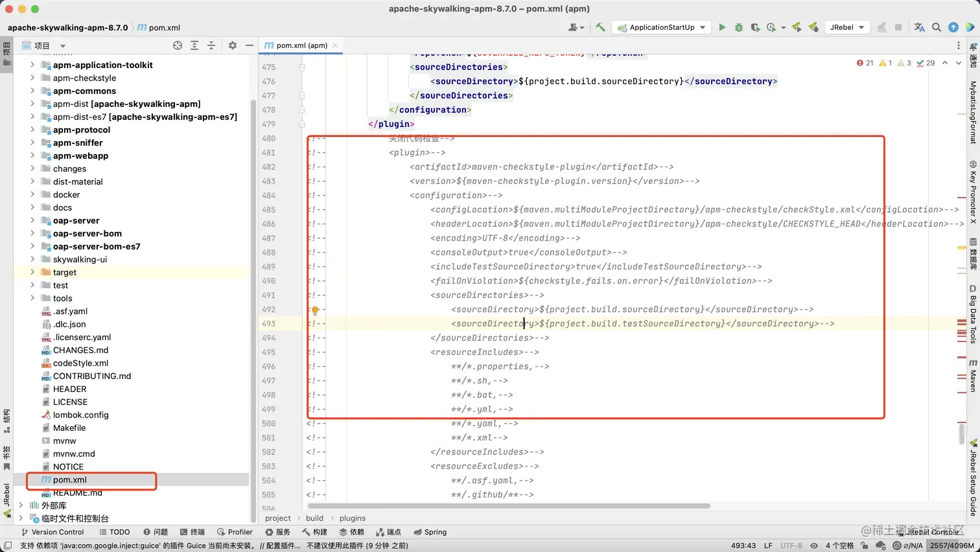
Task: Click the blue update arrow icon
Action: click(953, 27)
